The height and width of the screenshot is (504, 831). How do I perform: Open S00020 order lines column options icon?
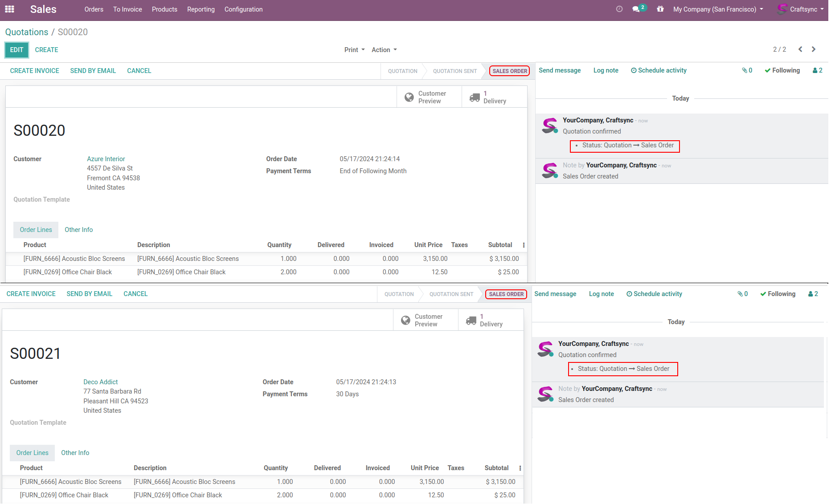[524, 245]
